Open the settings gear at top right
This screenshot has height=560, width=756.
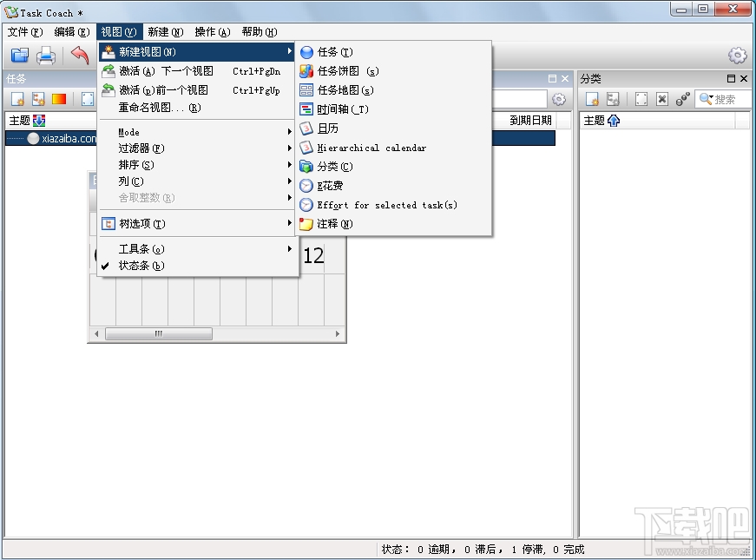(x=737, y=55)
